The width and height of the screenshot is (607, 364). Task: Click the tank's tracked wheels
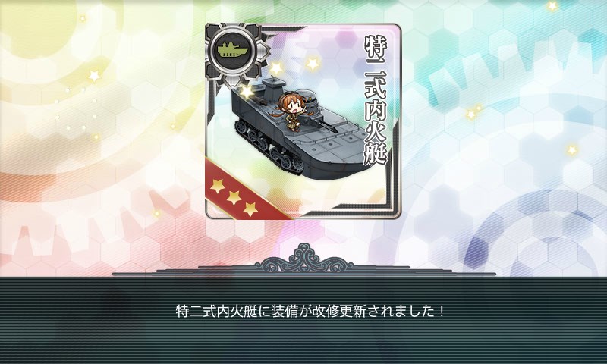[x=271, y=147]
